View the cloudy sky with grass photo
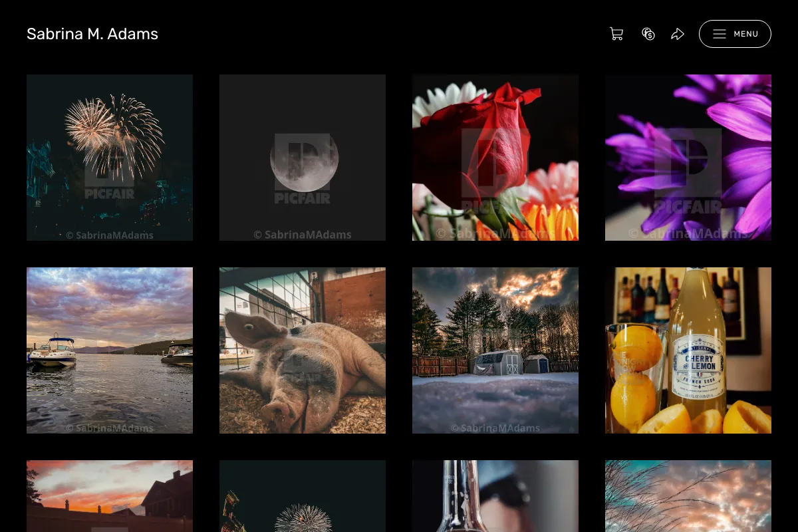 [688, 496]
